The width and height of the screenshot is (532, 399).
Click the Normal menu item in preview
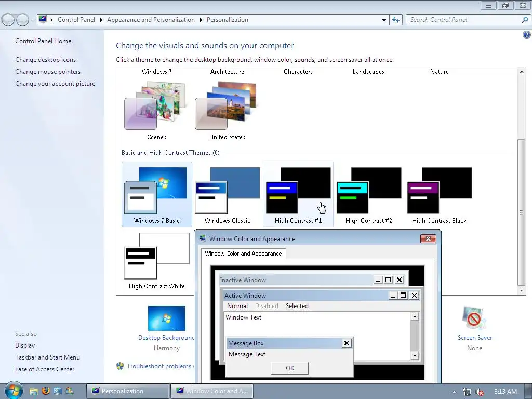237,305
